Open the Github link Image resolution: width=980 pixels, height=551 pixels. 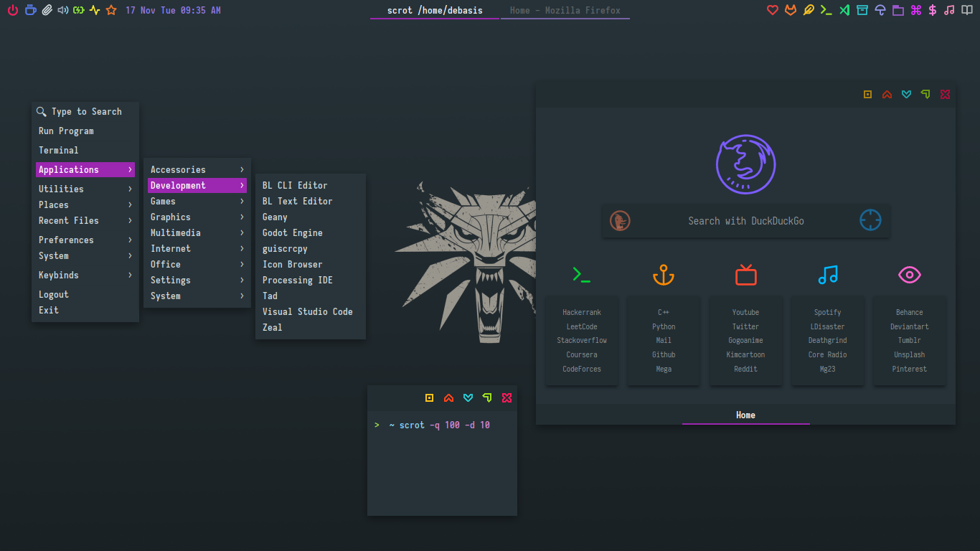pyautogui.click(x=664, y=354)
